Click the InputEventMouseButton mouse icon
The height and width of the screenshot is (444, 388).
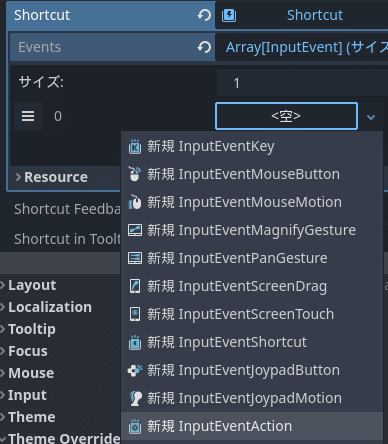pyautogui.click(x=135, y=174)
